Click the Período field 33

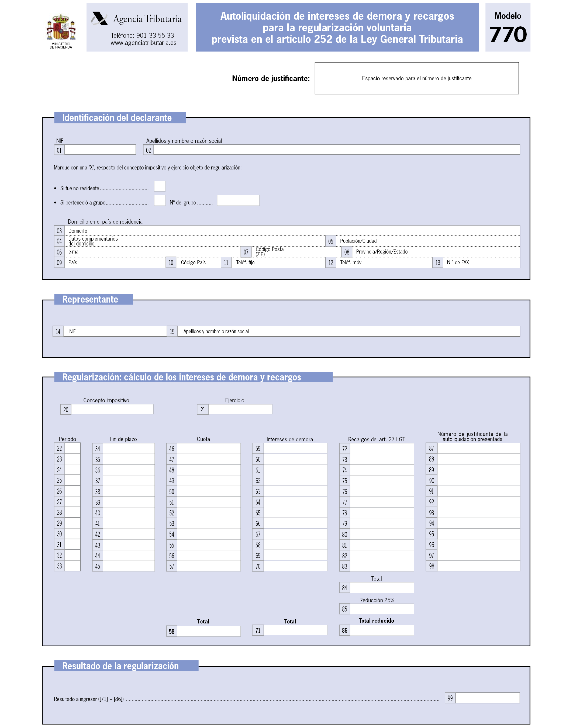[x=73, y=566]
